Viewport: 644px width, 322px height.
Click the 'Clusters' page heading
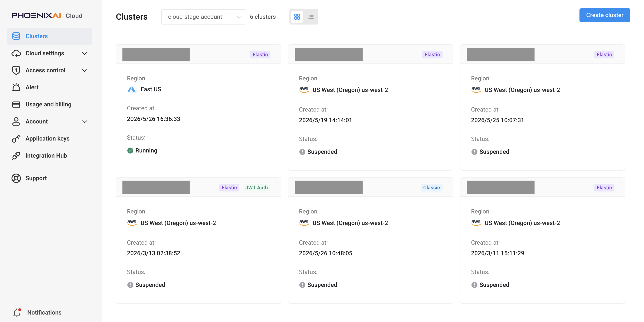tap(132, 17)
